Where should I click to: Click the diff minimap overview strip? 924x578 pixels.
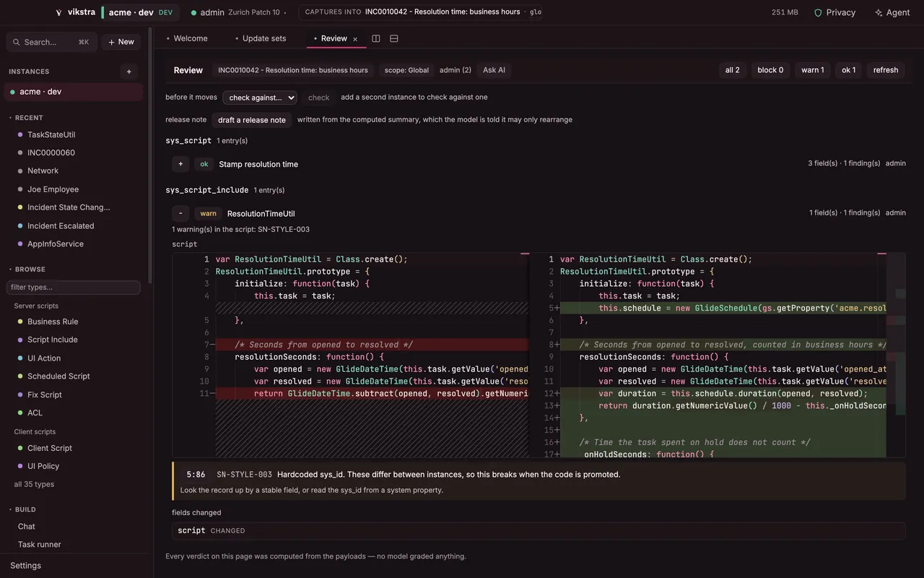click(x=900, y=355)
